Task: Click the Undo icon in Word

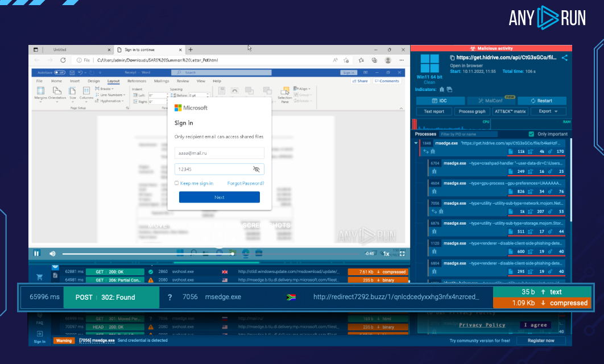Action: point(80,72)
